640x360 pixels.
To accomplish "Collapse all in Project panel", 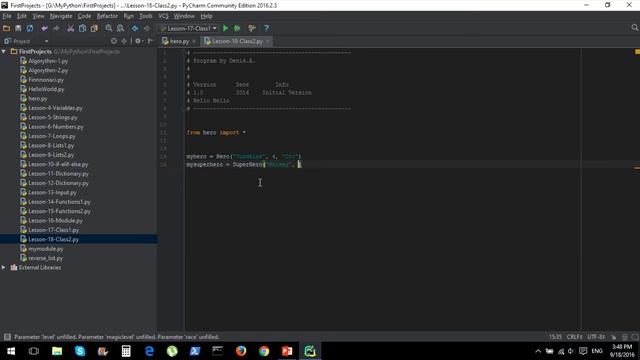I will 124,41.
